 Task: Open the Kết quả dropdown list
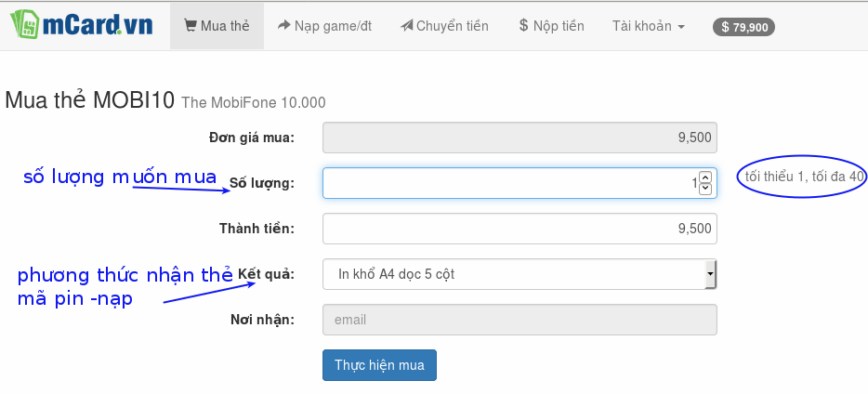click(x=519, y=274)
